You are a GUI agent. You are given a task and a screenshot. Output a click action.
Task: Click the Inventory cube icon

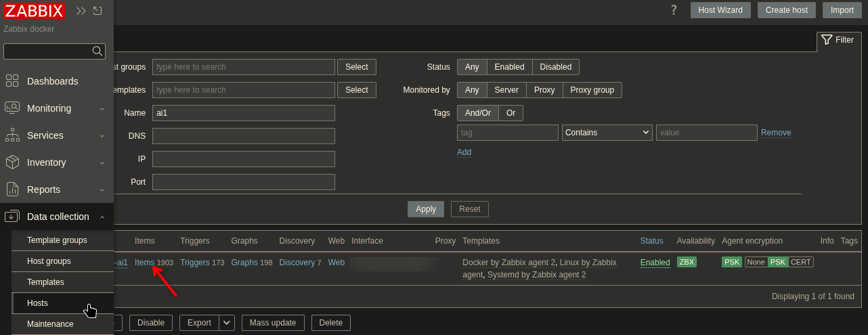point(12,162)
